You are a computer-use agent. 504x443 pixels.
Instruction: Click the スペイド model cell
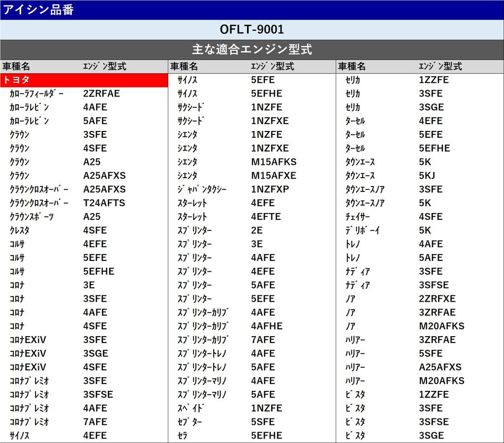[191, 408]
